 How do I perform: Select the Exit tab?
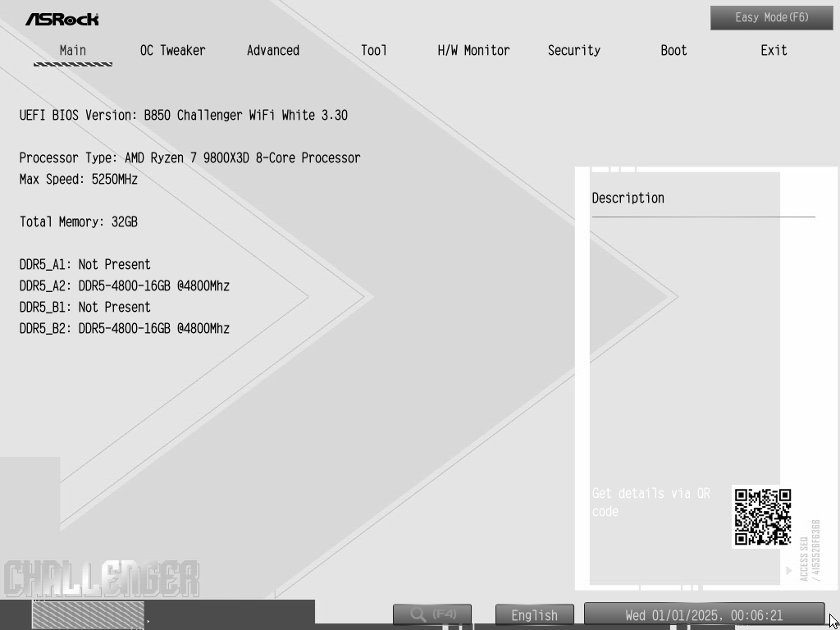pyautogui.click(x=774, y=51)
